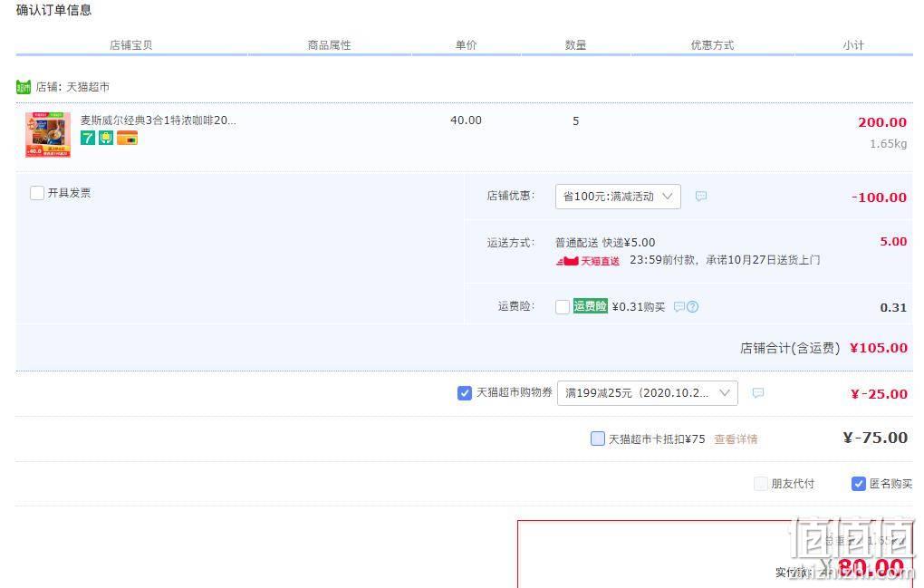Uncheck the 匿名购买 anonymous purchase checkbox
This screenshot has height=588, width=924.
click(x=859, y=484)
